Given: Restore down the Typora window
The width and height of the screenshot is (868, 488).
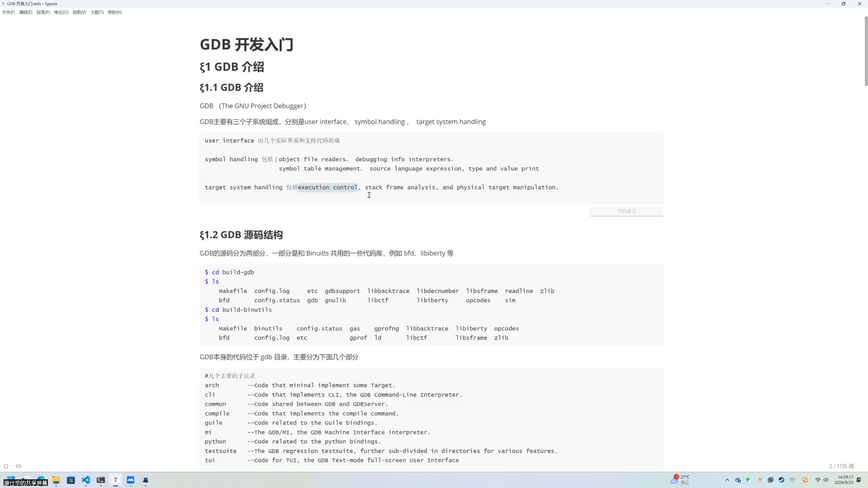Looking at the screenshot, I should (844, 4).
